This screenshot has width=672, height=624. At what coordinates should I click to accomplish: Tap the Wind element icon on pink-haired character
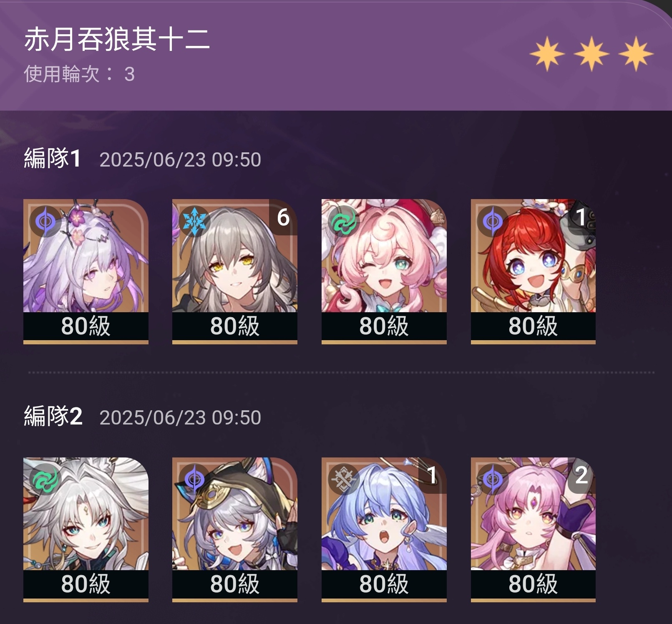click(x=344, y=221)
